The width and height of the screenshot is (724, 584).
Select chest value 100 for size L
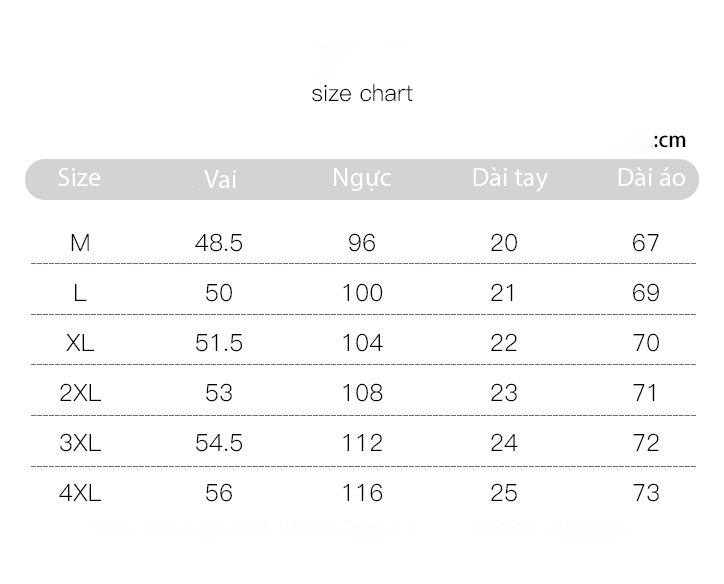coord(362,293)
